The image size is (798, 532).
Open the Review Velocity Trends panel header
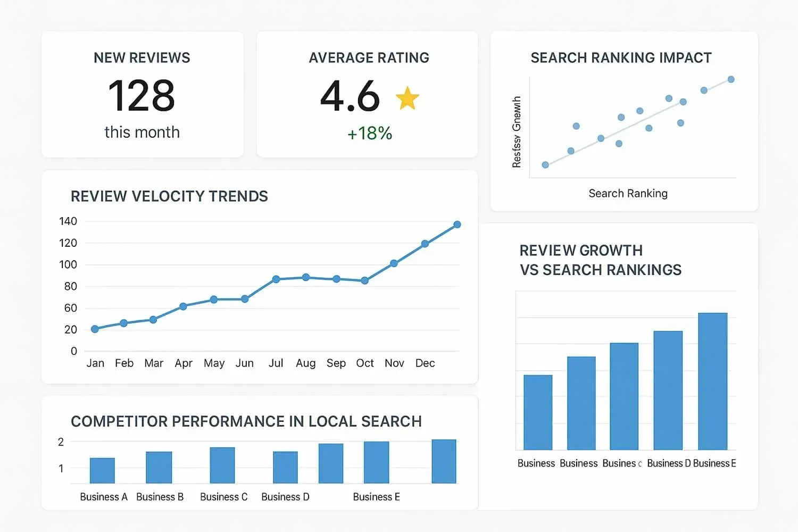[x=169, y=196]
